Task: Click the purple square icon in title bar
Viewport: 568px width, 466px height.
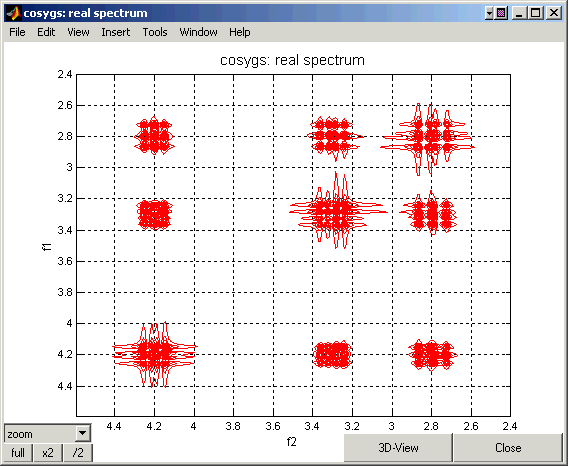Action: [501, 13]
